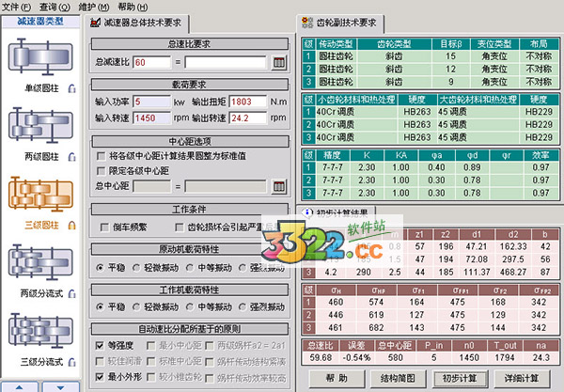This screenshot has height=392, width=564.
Task: Click the 输入转速 field showing 1450
Action: [x=151, y=118]
